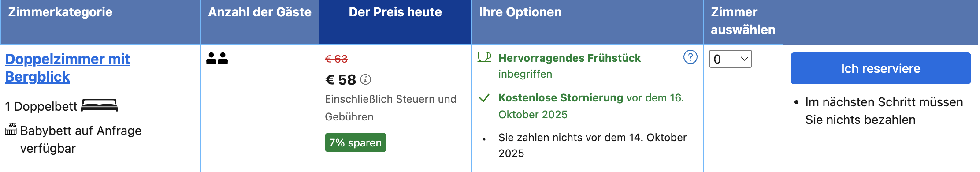Click the two-guests occupancy icon
980x172 pixels.
(x=217, y=58)
